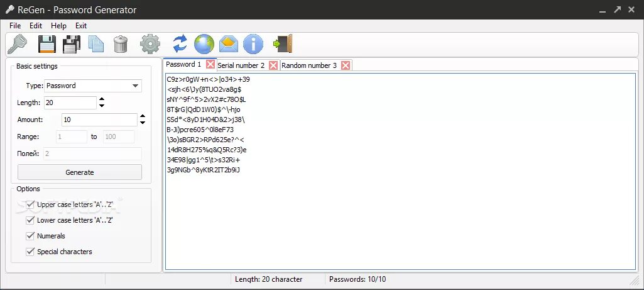Image resolution: width=644 pixels, height=290 pixels.
Task: Uncheck the Numerals option
Action: (x=30, y=236)
